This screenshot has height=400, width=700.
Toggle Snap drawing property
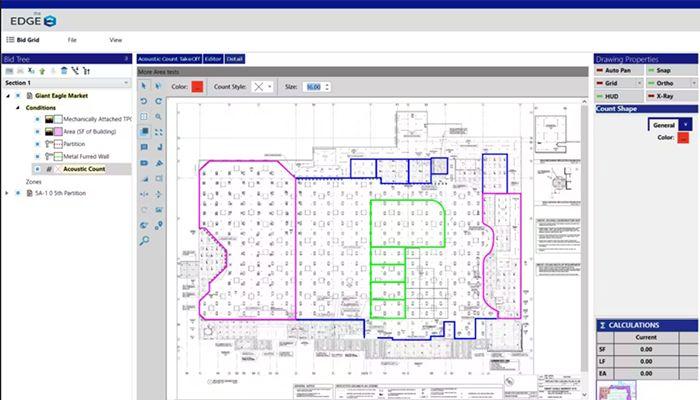pyautogui.click(x=671, y=71)
